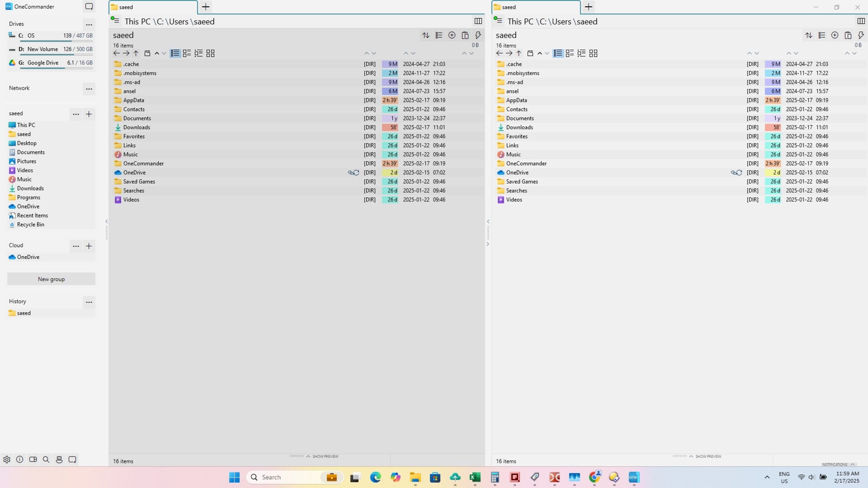Click the Network section more options icon
868x488 pixels.
pyautogui.click(x=89, y=89)
